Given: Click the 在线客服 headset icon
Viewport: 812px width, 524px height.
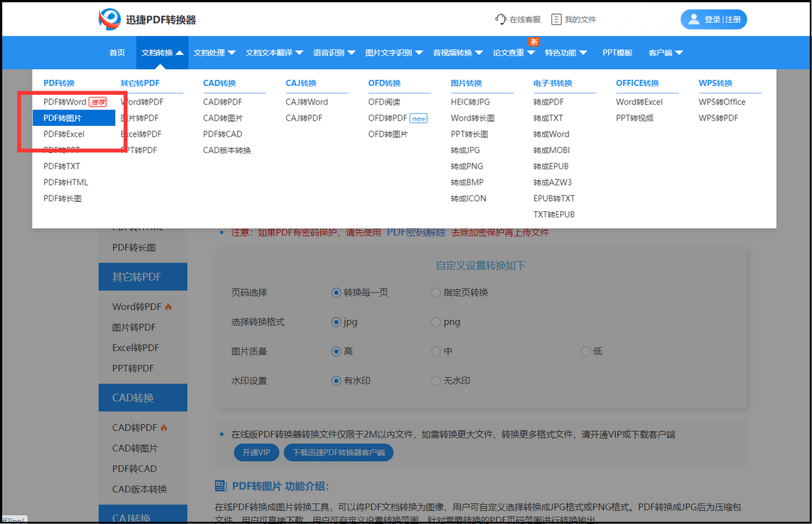Looking at the screenshot, I should [x=501, y=19].
